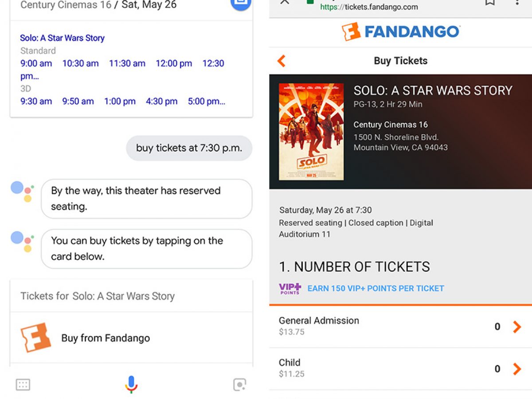Tap Buy from Fandango
This screenshot has width=532, height=399.
[106, 338]
